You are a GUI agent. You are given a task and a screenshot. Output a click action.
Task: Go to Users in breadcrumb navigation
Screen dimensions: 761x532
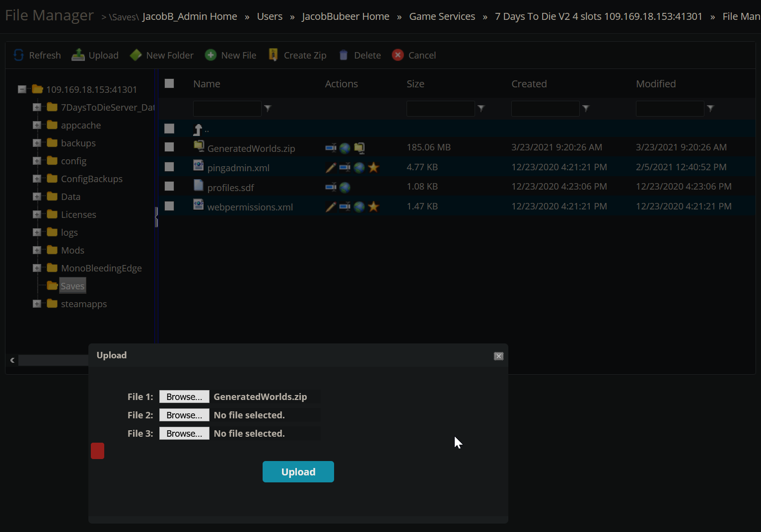pyautogui.click(x=270, y=16)
